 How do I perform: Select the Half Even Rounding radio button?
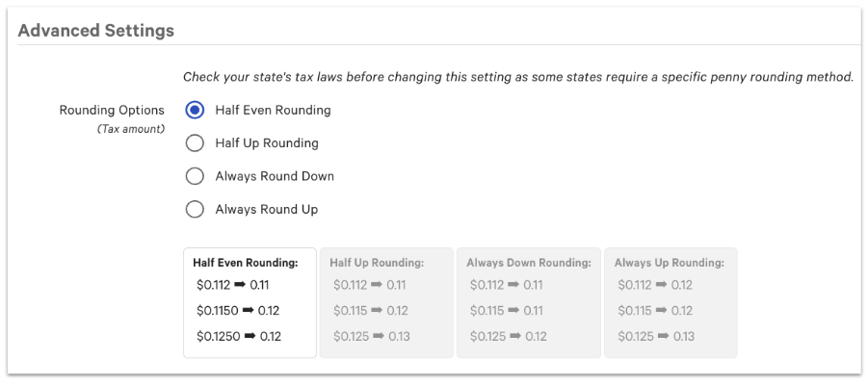click(195, 110)
